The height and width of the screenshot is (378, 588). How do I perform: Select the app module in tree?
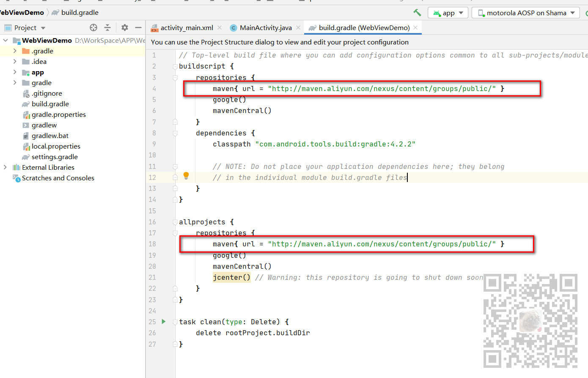[x=38, y=72]
